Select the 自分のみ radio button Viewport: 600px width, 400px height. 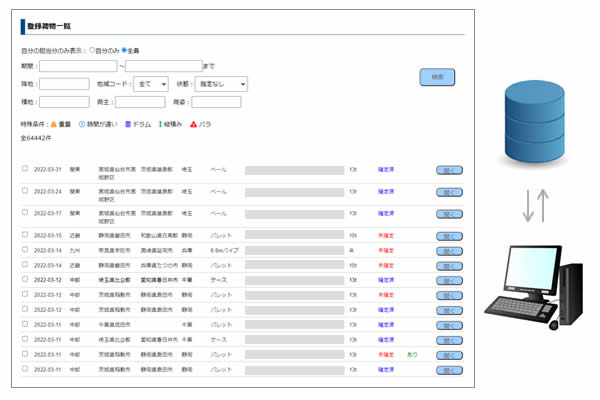pyautogui.click(x=93, y=49)
